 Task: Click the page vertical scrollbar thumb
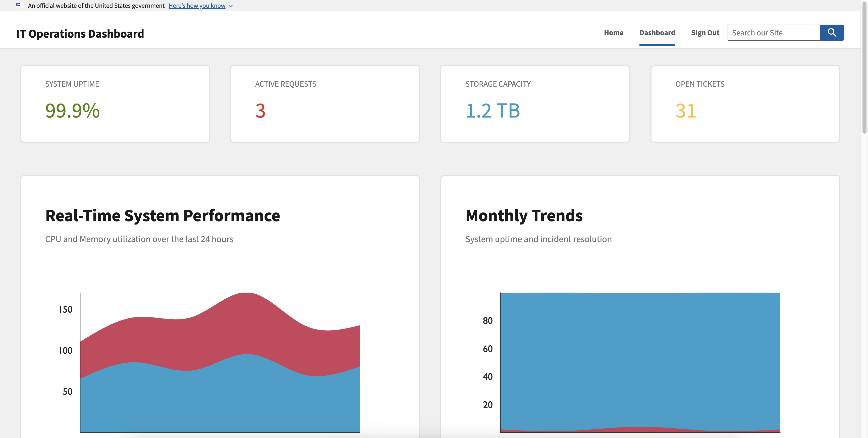click(x=864, y=67)
